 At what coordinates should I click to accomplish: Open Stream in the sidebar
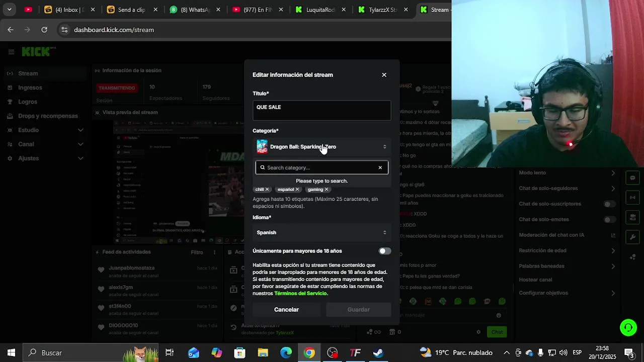click(x=45, y=73)
